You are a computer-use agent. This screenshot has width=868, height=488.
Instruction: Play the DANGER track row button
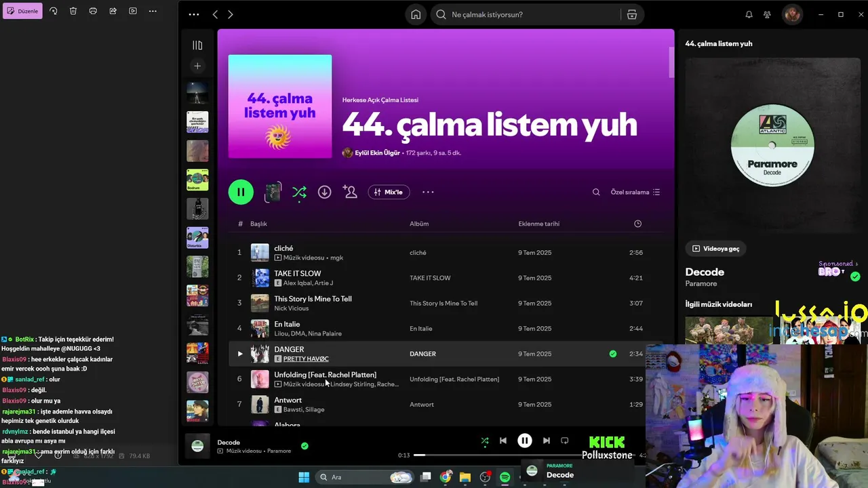(x=239, y=354)
